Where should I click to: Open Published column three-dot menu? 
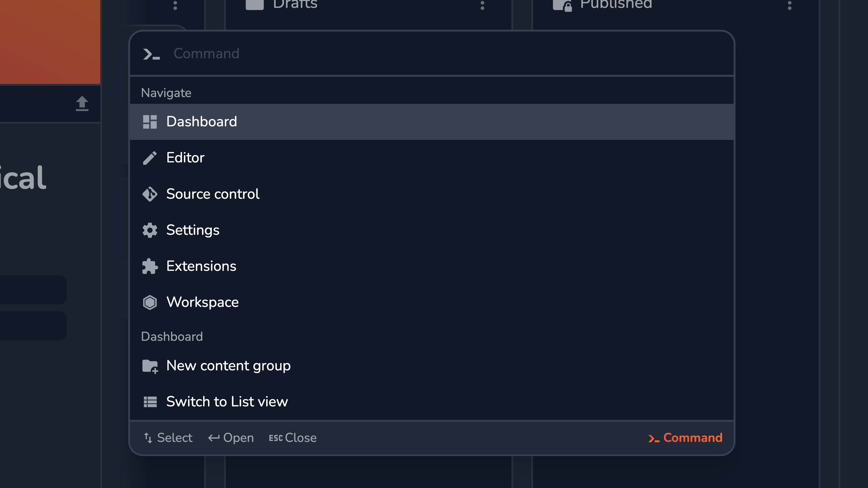click(x=790, y=5)
